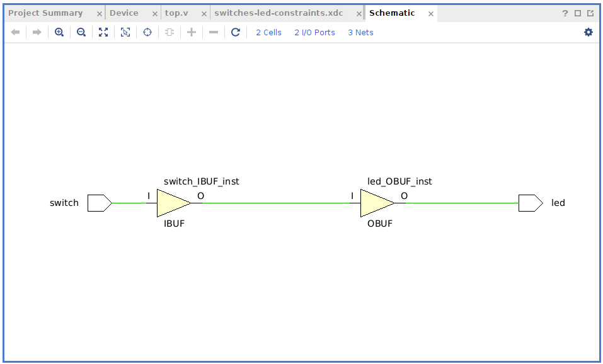
Task: Switch to the Device tab
Action: [124, 13]
